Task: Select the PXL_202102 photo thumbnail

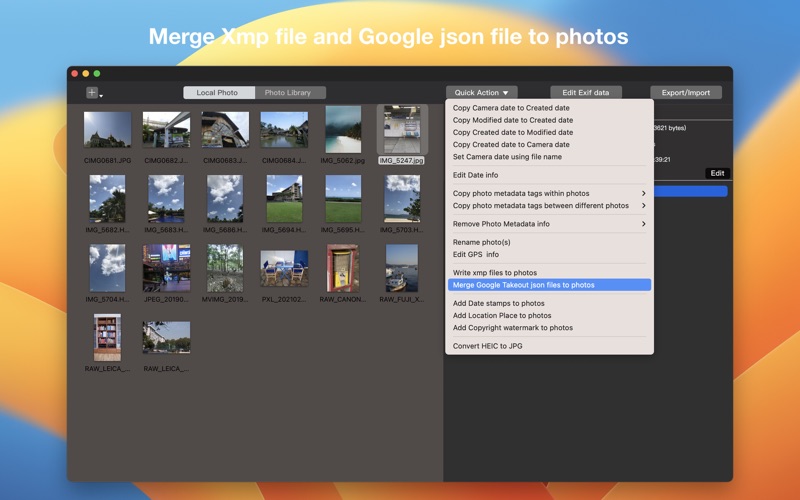Action: pos(284,268)
